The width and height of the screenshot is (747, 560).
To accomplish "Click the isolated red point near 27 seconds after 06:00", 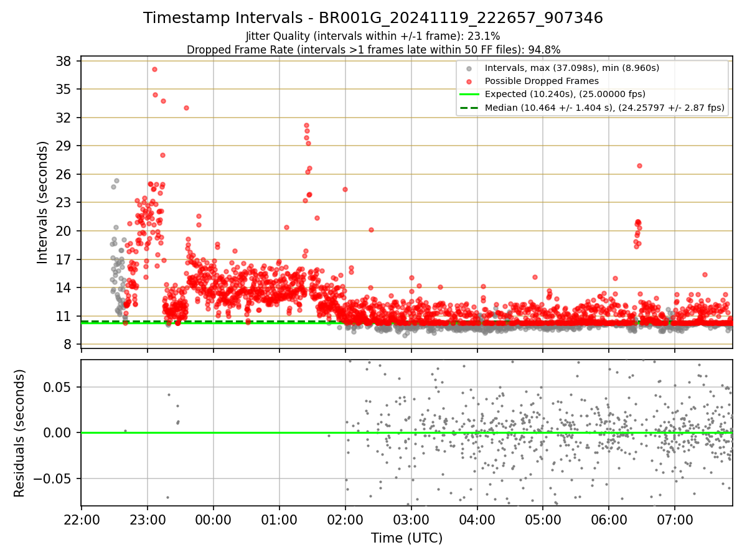I will pos(639,166).
